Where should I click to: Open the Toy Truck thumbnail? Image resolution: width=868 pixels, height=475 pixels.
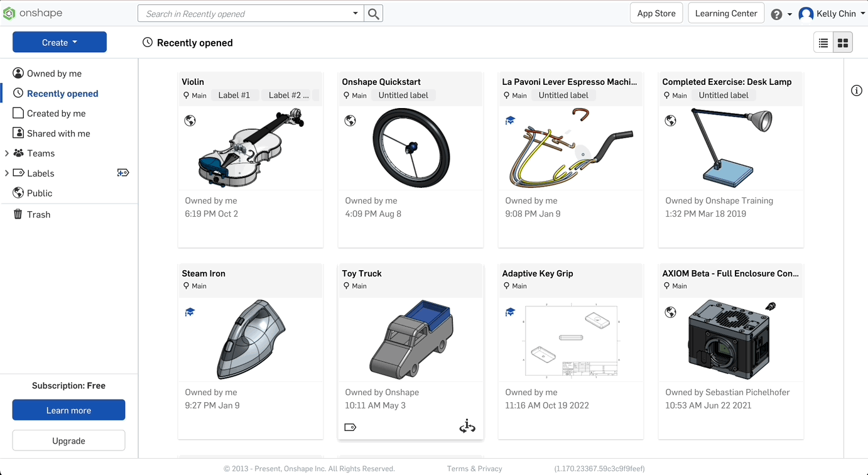click(411, 339)
